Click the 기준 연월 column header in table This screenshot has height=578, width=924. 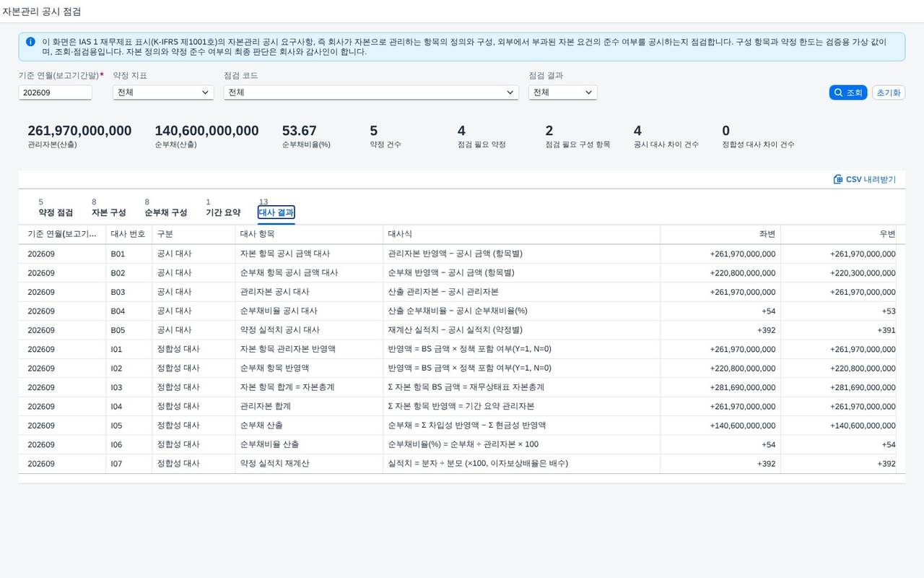[x=62, y=234]
